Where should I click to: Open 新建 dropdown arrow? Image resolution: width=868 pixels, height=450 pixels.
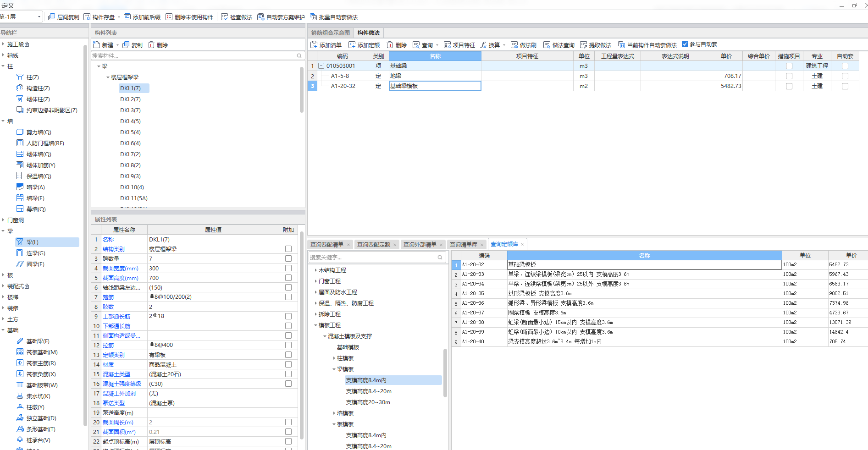click(118, 45)
